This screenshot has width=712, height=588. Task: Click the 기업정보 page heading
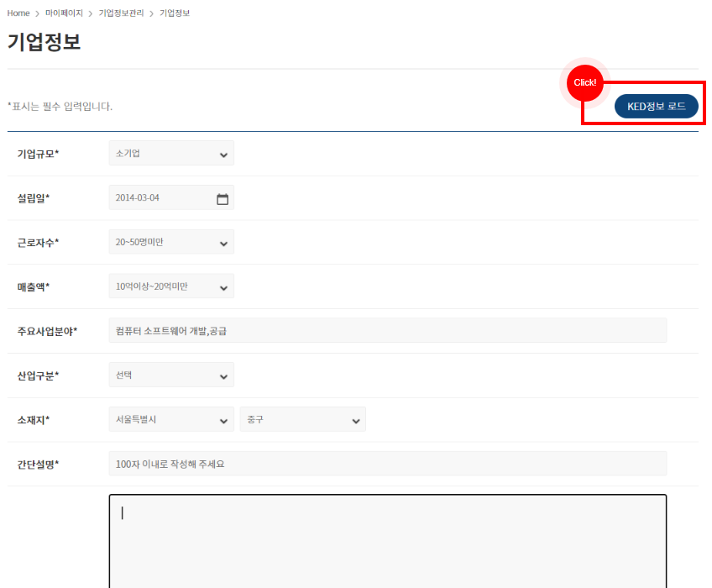(44, 42)
